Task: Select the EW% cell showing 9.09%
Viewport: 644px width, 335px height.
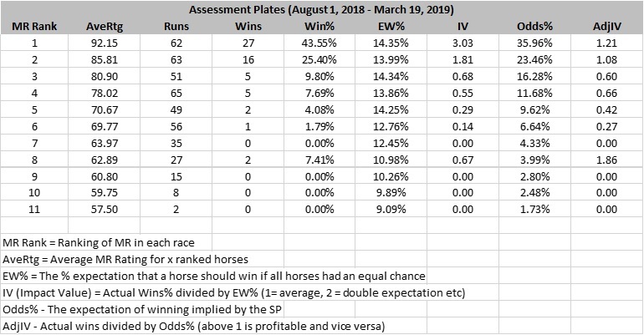Action: coord(391,209)
